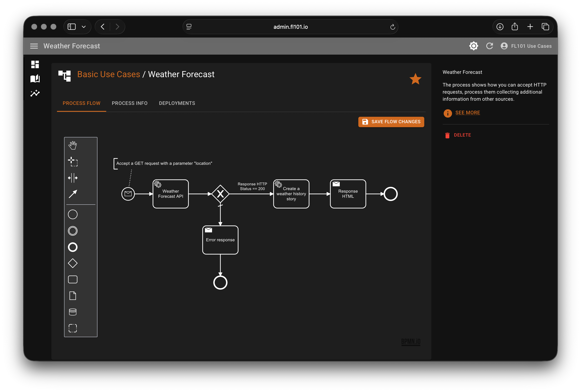Select the Error response task on the canvas
Viewport: 581px width, 392px height.
click(x=220, y=240)
